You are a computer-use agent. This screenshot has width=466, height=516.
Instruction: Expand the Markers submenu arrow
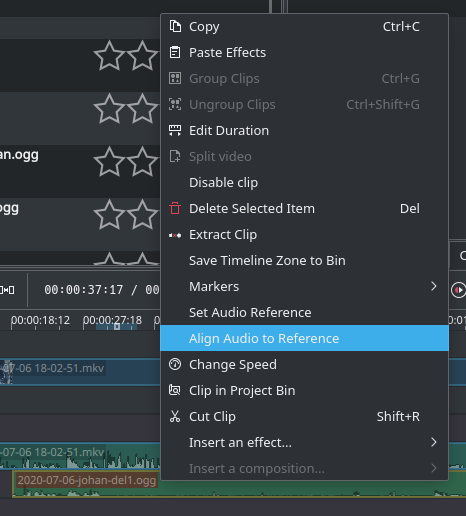(x=433, y=286)
